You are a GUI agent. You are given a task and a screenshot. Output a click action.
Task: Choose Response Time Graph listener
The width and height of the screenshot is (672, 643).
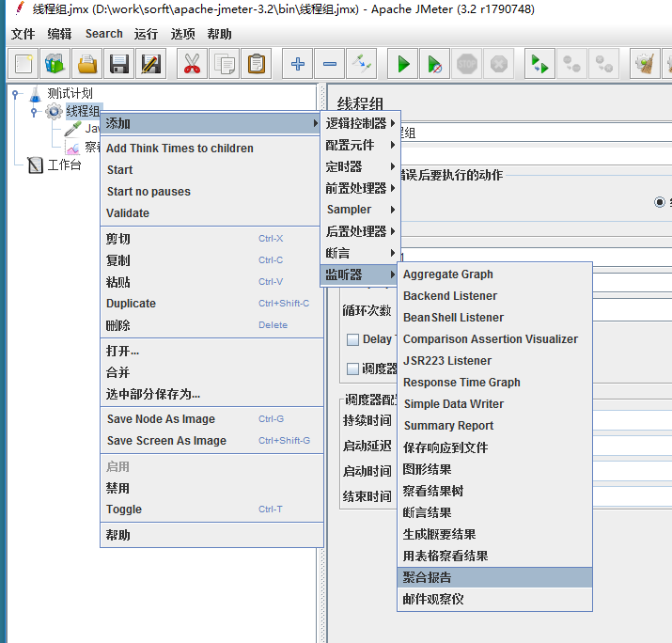(x=495, y=383)
